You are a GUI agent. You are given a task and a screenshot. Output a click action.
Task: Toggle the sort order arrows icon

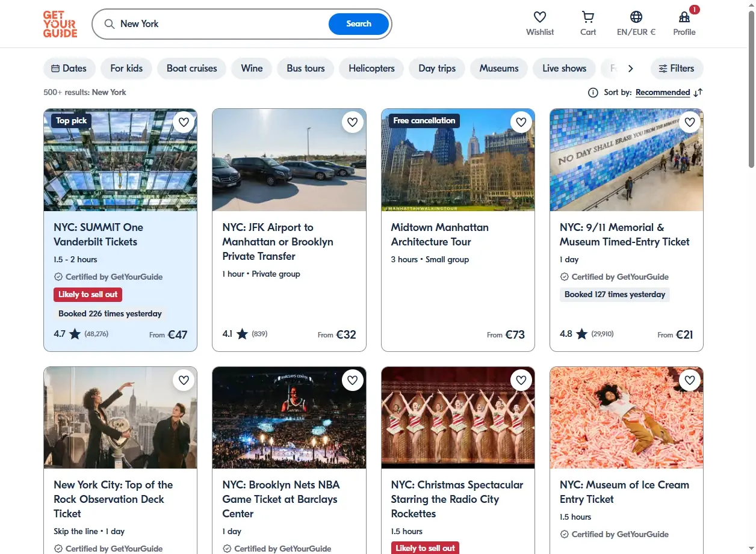click(698, 93)
